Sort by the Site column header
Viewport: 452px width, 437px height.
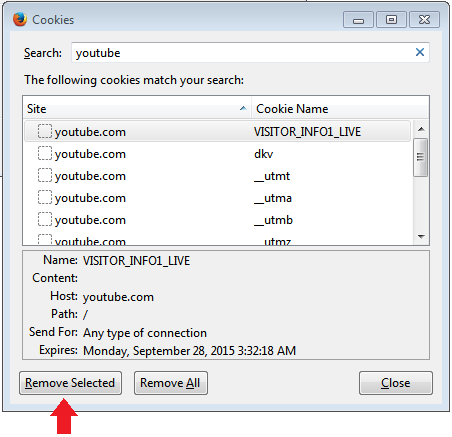137,109
